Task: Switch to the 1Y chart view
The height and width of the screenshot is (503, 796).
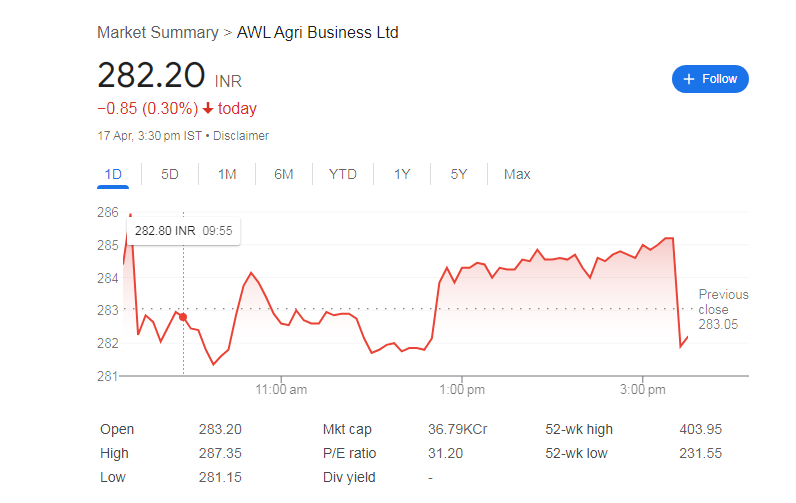Action: (x=402, y=174)
